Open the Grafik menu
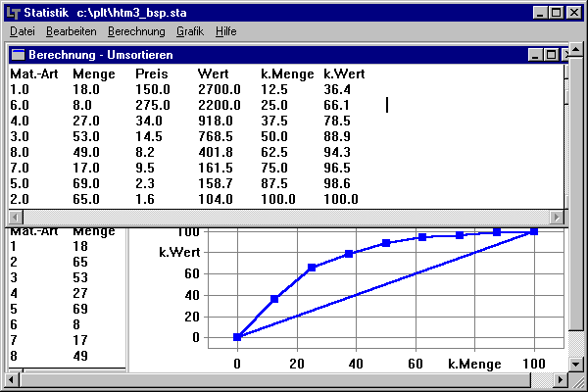This screenshot has width=588, height=392. 190,31
